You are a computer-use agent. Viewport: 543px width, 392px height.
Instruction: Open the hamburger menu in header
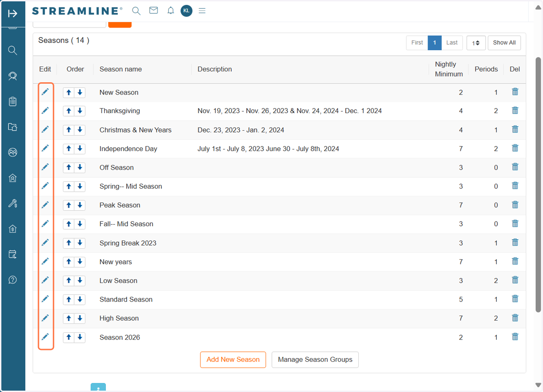[202, 10]
